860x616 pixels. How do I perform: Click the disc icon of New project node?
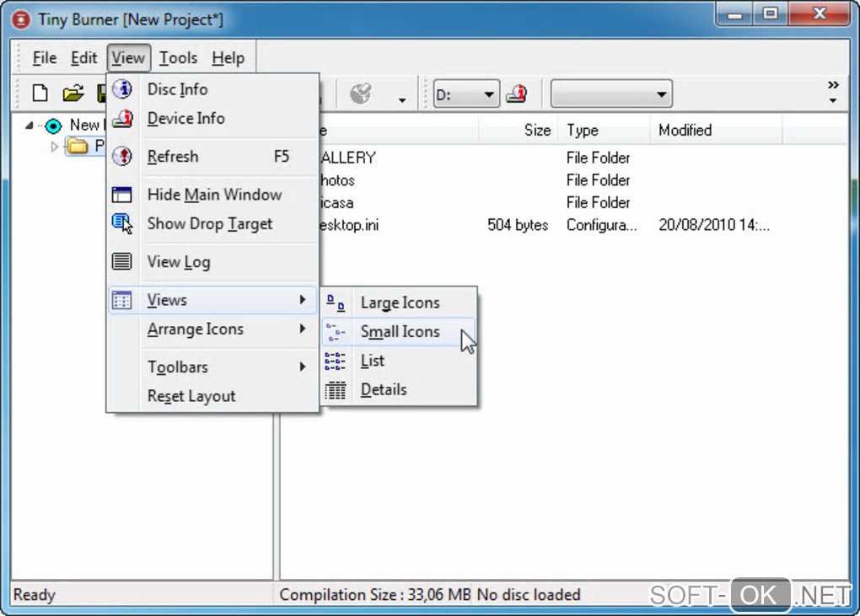(x=53, y=126)
